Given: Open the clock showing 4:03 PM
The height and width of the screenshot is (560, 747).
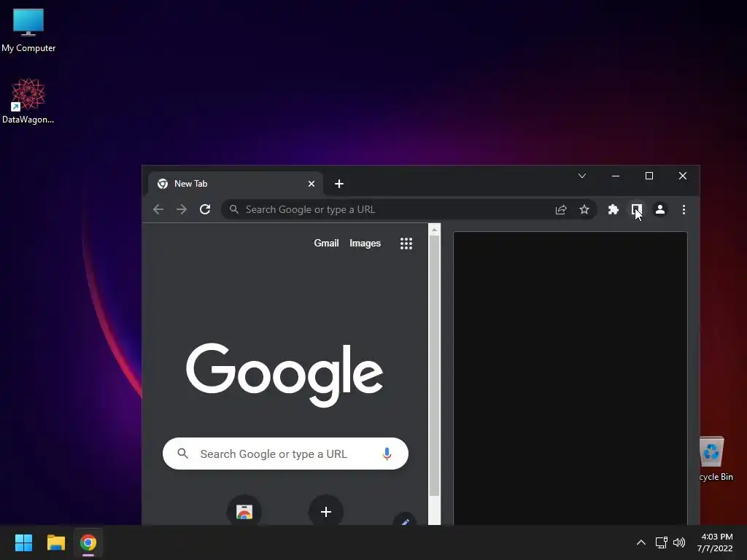Looking at the screenshot, I should (x=715, y=542).
